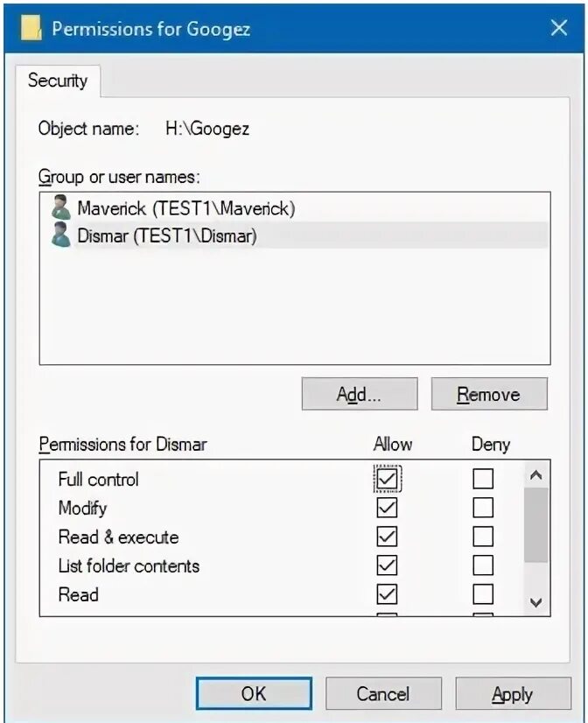Close the Permissions for Googez dialog

[x=559, y=28]
